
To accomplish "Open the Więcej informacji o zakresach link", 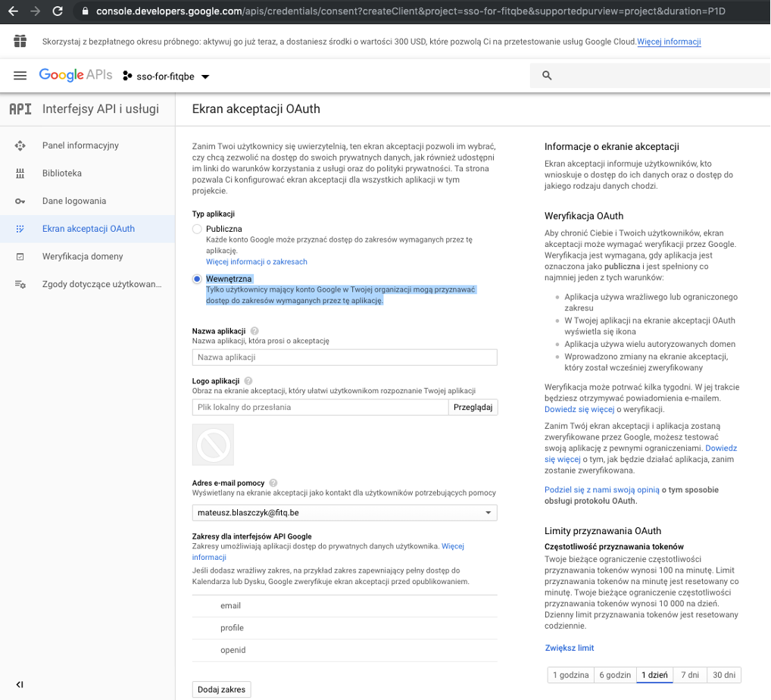I will click(256, 261).
